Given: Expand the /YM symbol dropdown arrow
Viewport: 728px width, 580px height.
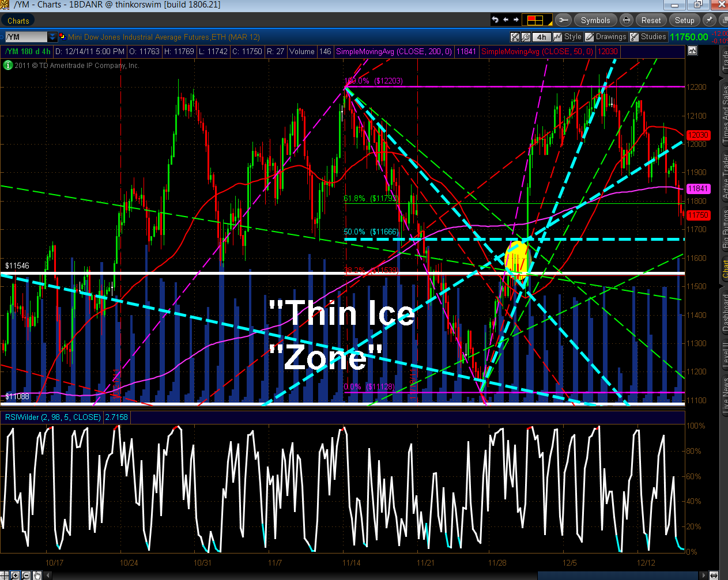Looking at the screenshot, I should tap(52, 37).
